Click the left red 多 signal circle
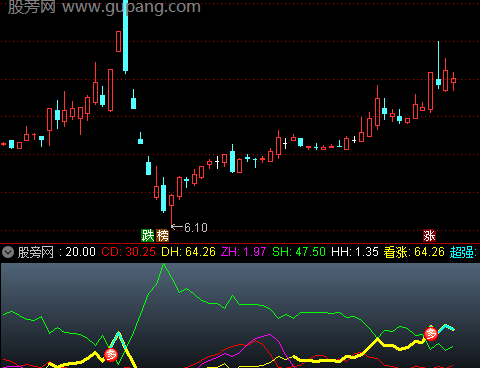The height and width of the screenshot is (368, 480). pyautogui.click(x=111, y=355)
